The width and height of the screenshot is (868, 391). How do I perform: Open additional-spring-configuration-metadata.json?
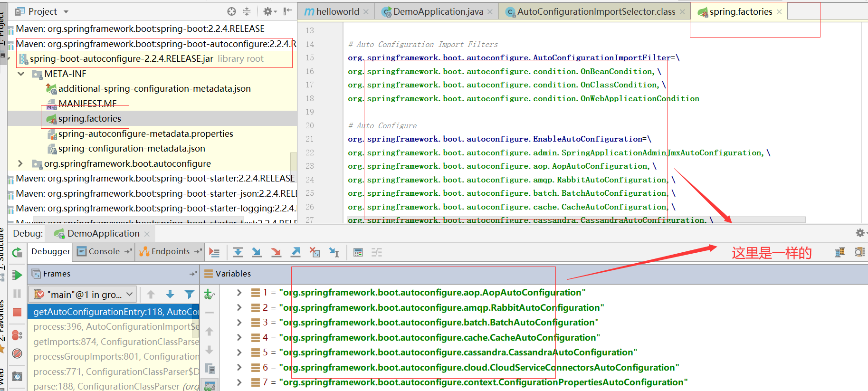click(x=154, y=88)
